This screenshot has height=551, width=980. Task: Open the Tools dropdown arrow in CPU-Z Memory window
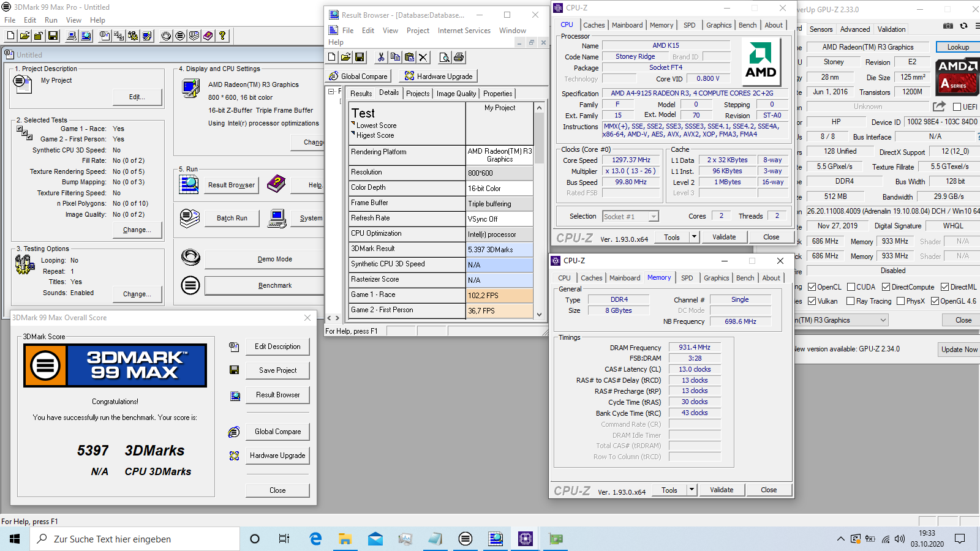pos(692,490)
